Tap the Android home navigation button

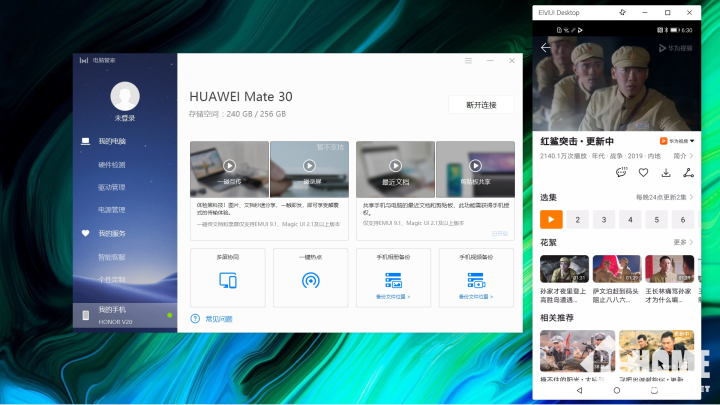coord(617,390)
